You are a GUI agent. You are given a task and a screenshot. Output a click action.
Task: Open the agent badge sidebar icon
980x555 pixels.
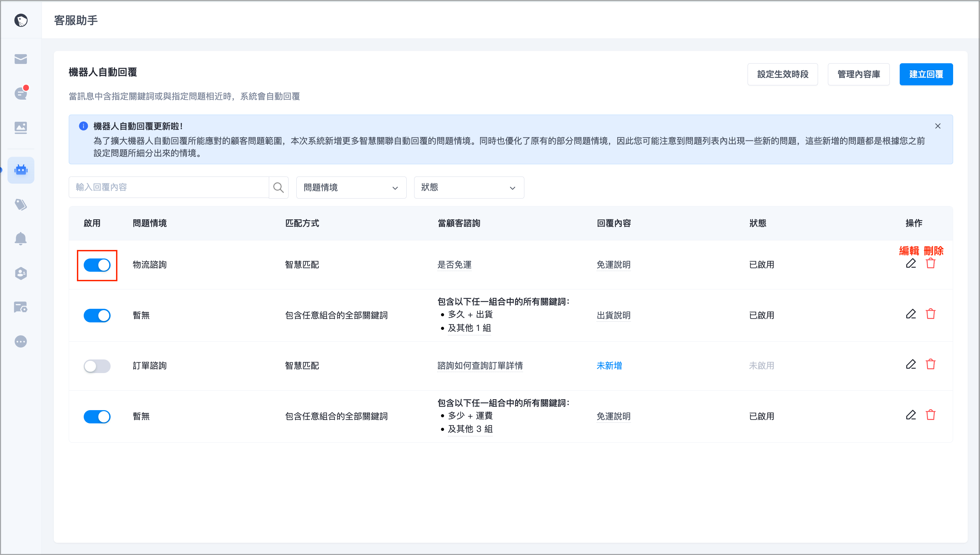point(21,273)
